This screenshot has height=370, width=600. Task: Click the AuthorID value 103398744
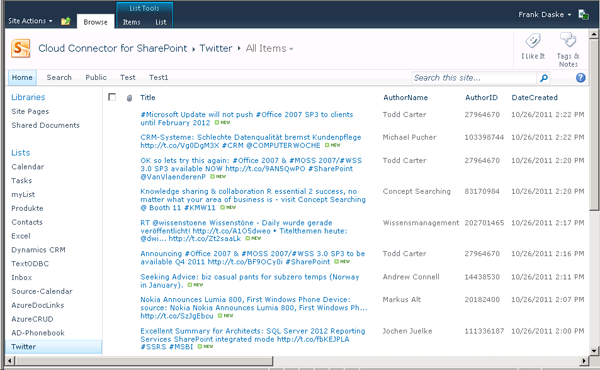[484, 137]
